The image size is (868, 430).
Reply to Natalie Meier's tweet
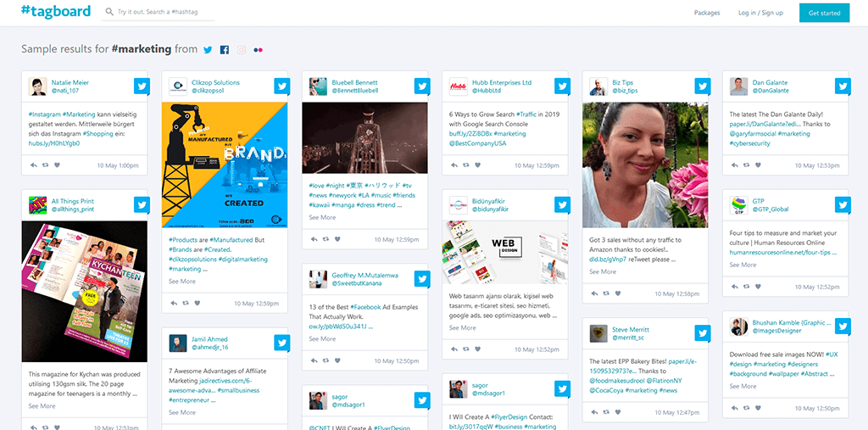[34, 165]
